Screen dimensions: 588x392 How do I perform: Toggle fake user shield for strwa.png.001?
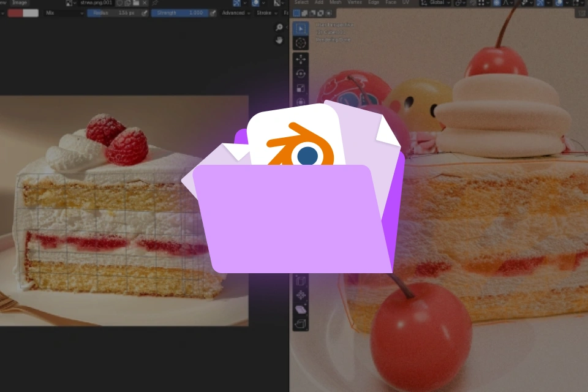(x=119, y=3)
